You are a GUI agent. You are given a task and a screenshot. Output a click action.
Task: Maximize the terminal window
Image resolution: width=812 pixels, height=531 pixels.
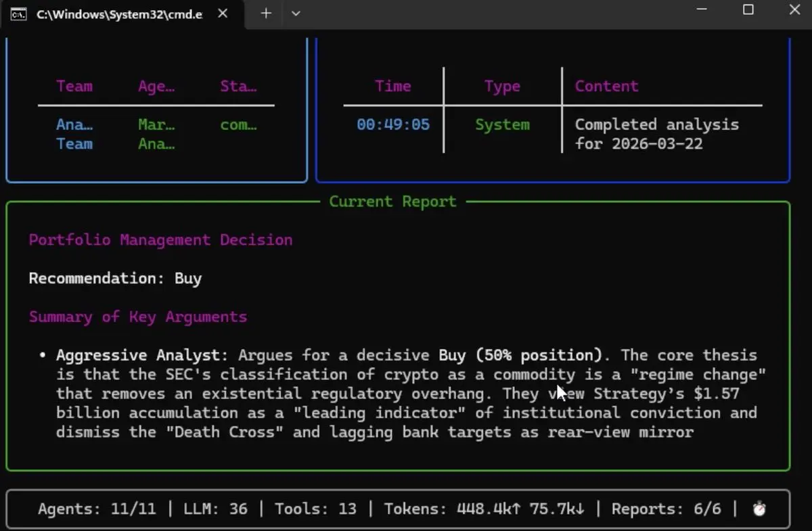[748, 9]
